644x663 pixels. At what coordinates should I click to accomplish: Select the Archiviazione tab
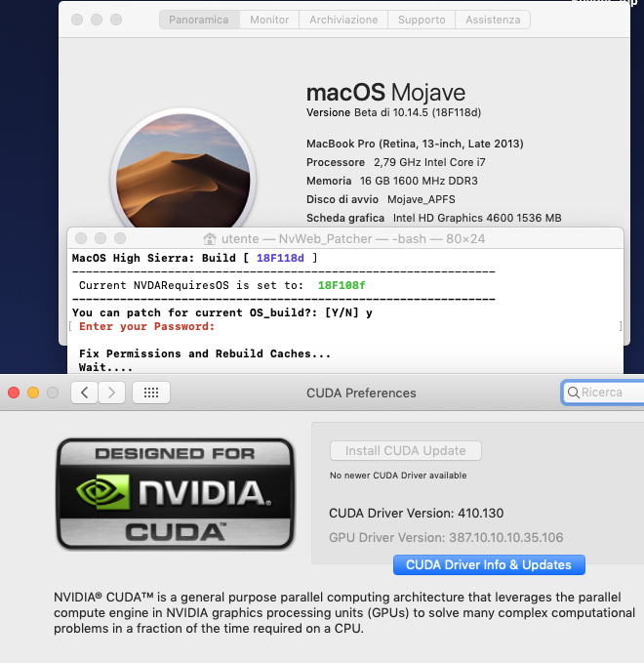tap(343, 20)
